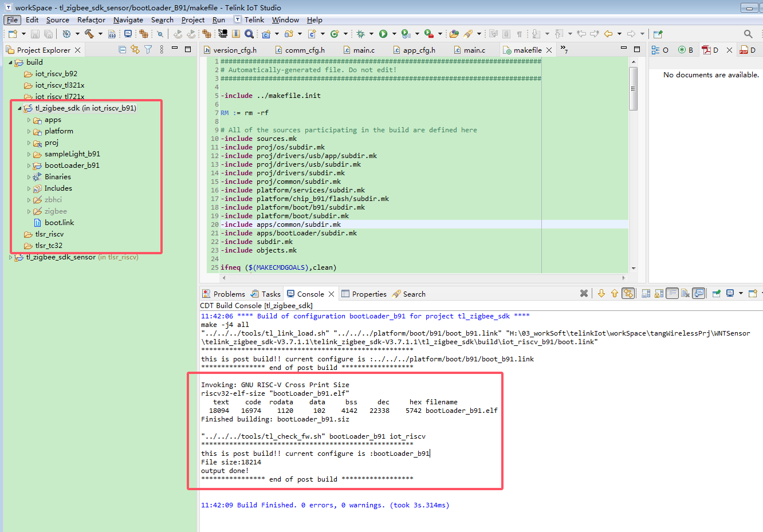Open Project Explorer View Menu dots
763x532 pixels.
tap(162, 50)
